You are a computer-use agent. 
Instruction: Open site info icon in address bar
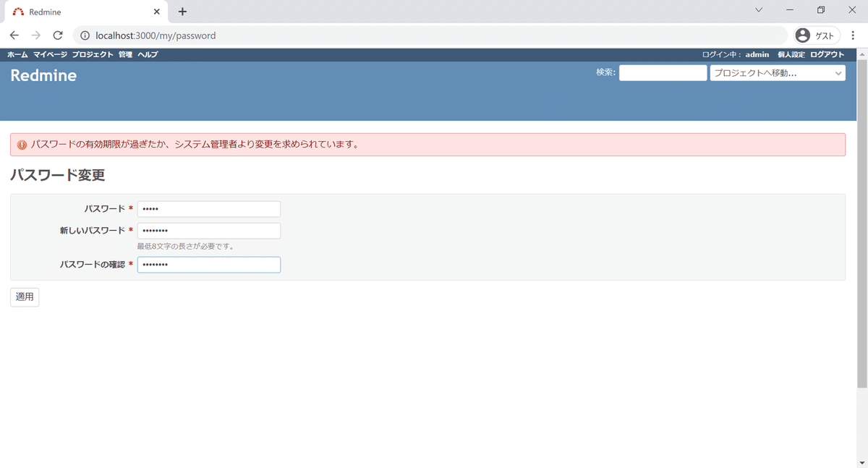tap(84, 35)
